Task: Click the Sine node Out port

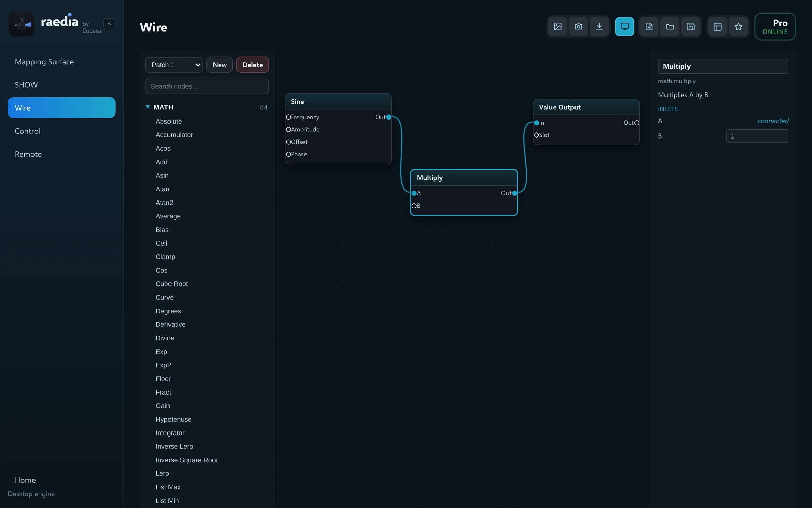Action: tap(389, 117)
